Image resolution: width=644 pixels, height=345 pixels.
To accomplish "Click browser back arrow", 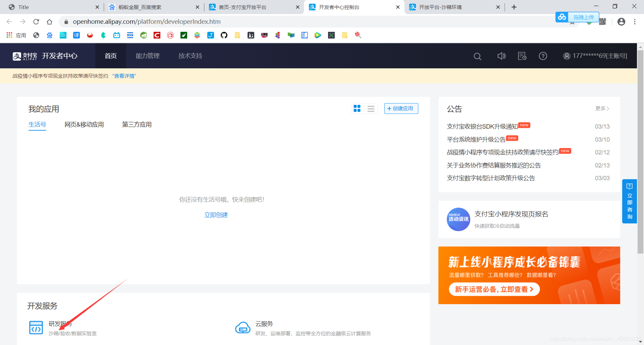I will [x=9, y=22].
